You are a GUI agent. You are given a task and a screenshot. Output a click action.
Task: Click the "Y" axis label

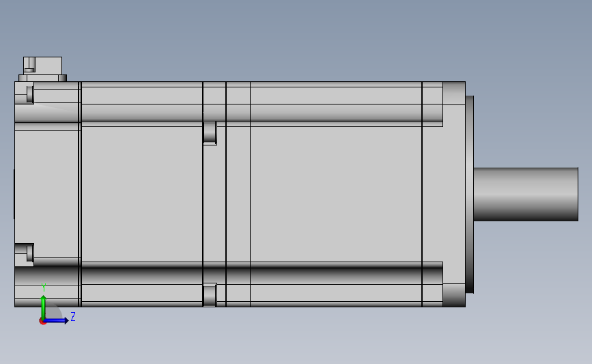click(44, 288)
